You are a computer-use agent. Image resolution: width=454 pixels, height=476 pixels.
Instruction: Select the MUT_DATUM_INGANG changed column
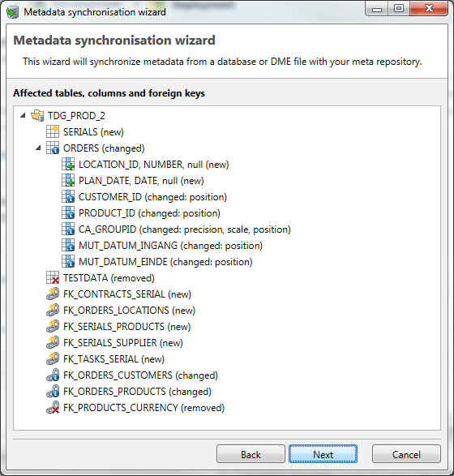pos(170,245)
